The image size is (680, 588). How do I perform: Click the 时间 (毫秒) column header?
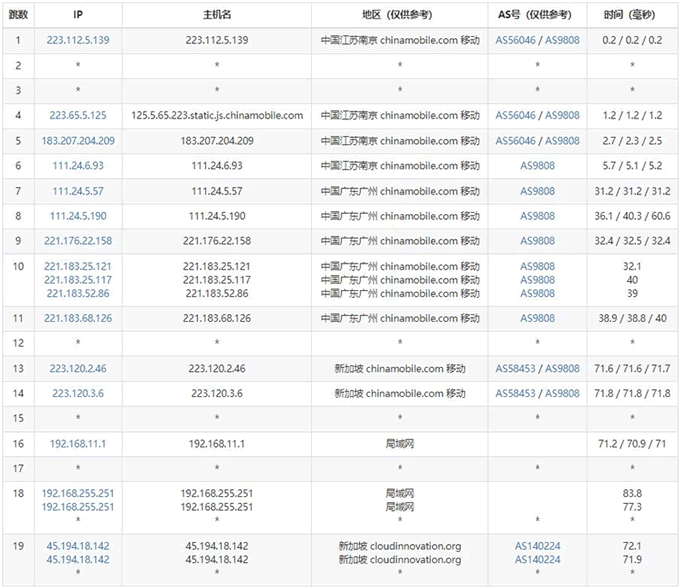pyautogui.click(x=632, y=15)
